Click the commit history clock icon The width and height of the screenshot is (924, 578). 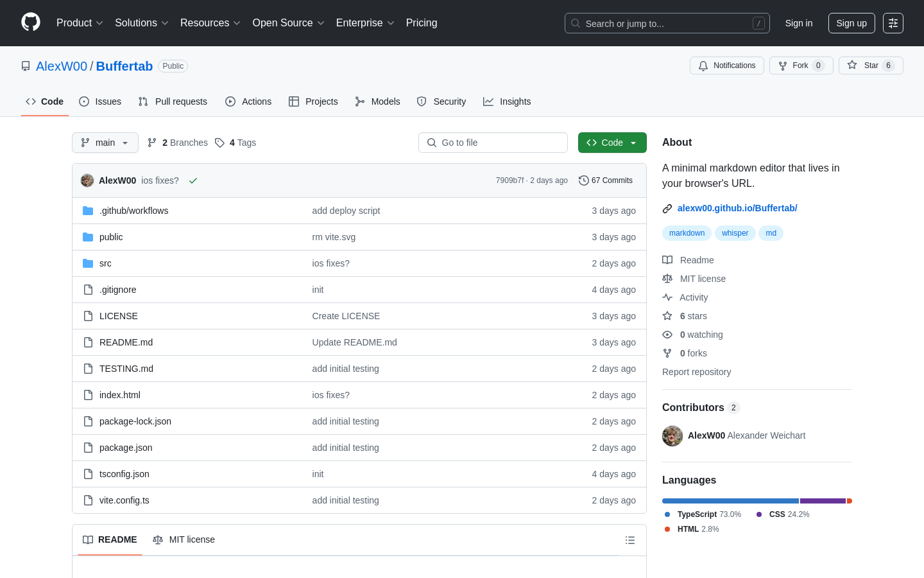[583, 180]
